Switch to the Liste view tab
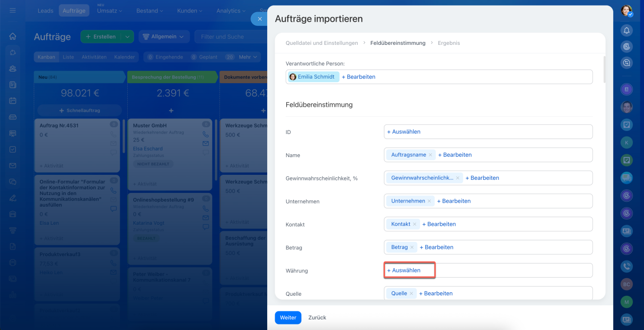 (68, 57)
